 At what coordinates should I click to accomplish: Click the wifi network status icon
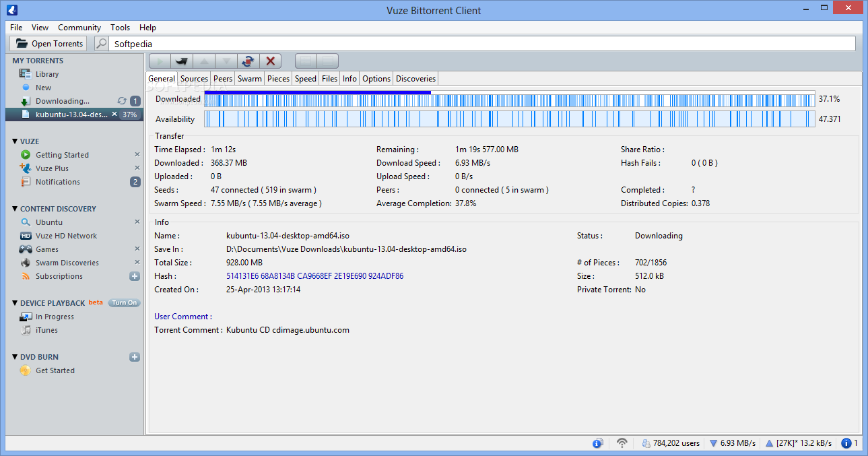pyautogui.click(x=622, y=443)
